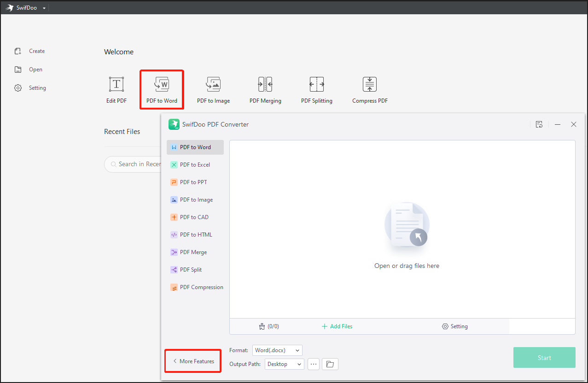Launch the PDF Merging tool icon

pos(265,84)
